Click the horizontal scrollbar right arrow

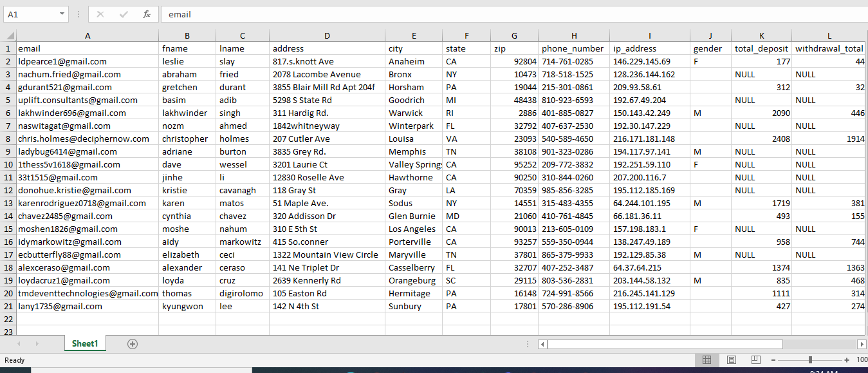862,344
